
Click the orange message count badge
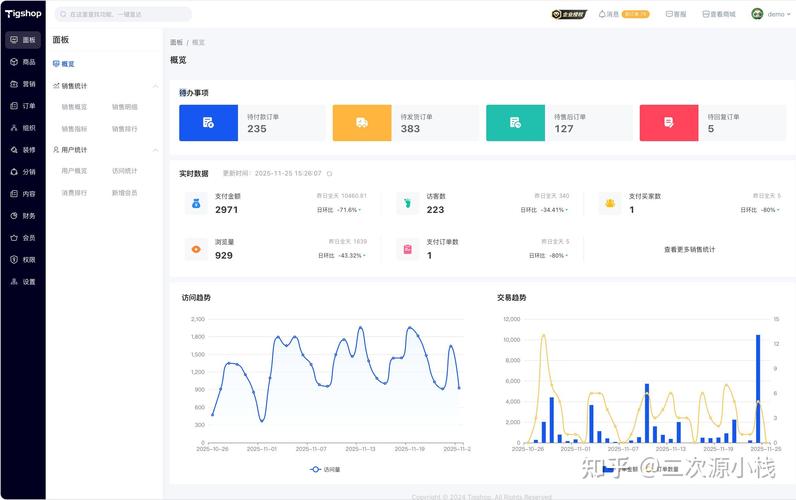tap(635, 14)
